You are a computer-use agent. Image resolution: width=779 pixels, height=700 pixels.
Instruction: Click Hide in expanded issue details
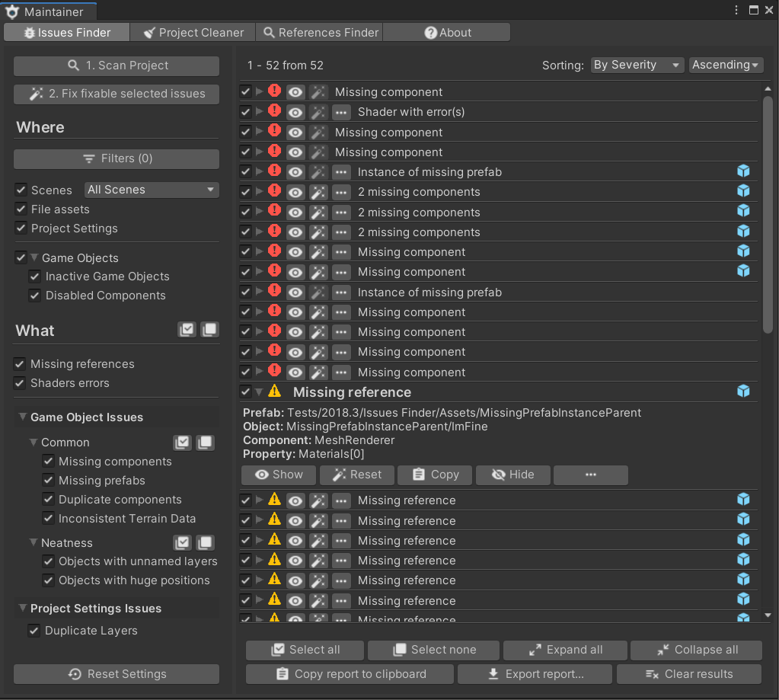pos(513,475)
